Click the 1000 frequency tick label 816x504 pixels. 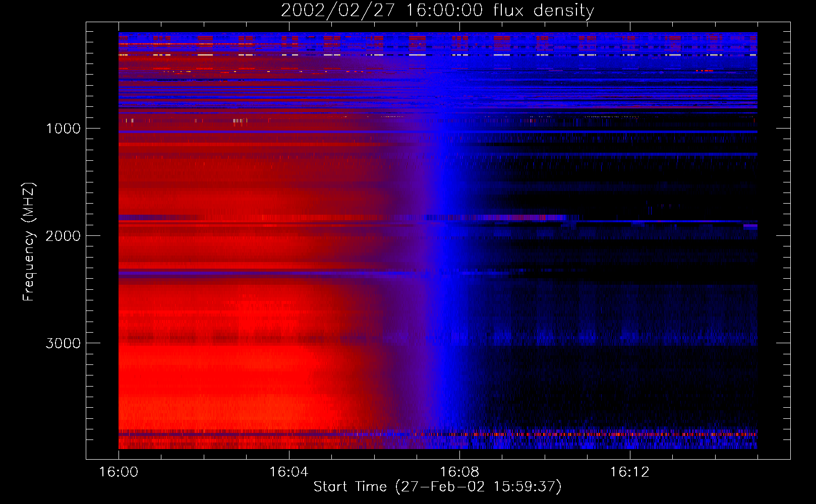(63, 129)
